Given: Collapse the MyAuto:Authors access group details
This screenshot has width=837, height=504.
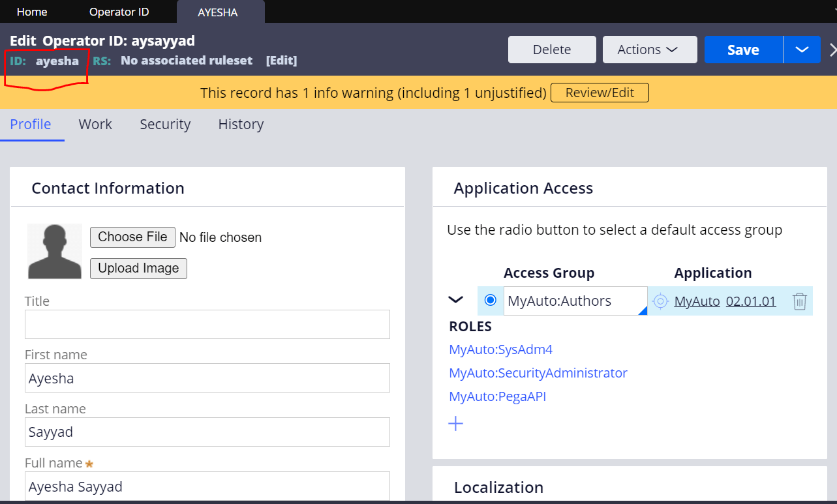Looking at the screenshot, I should 455,300.
